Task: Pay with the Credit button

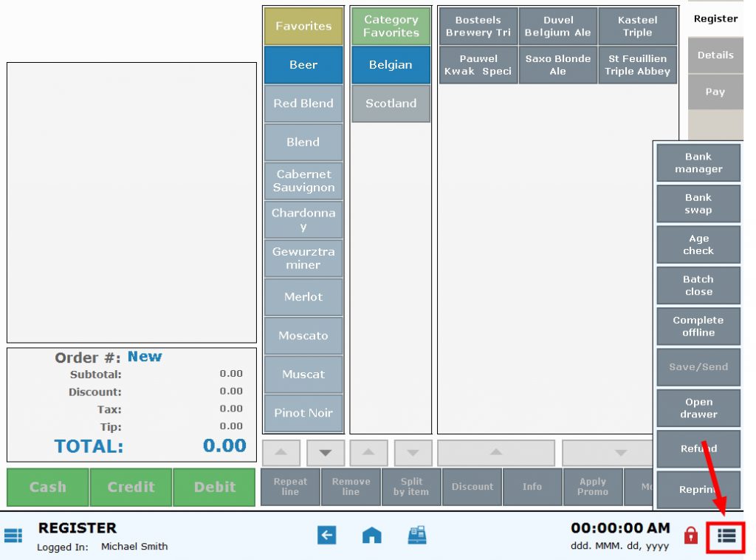Action: pos(131,487)
